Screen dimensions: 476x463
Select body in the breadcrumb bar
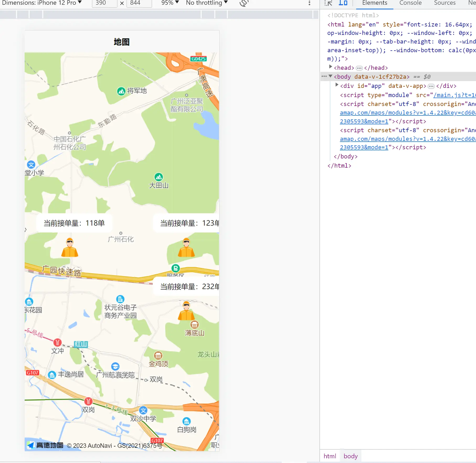click(351, 456)
